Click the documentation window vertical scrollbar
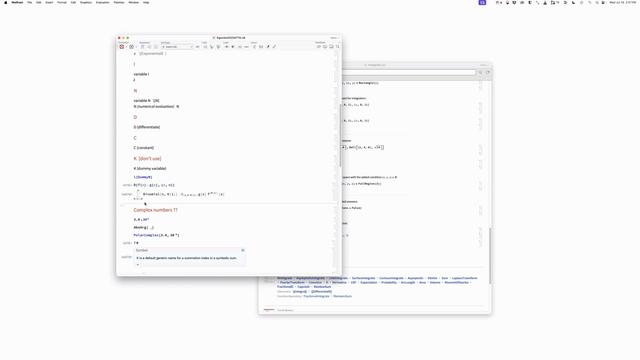The image size is (640, 360). click(x=489, y=255)
